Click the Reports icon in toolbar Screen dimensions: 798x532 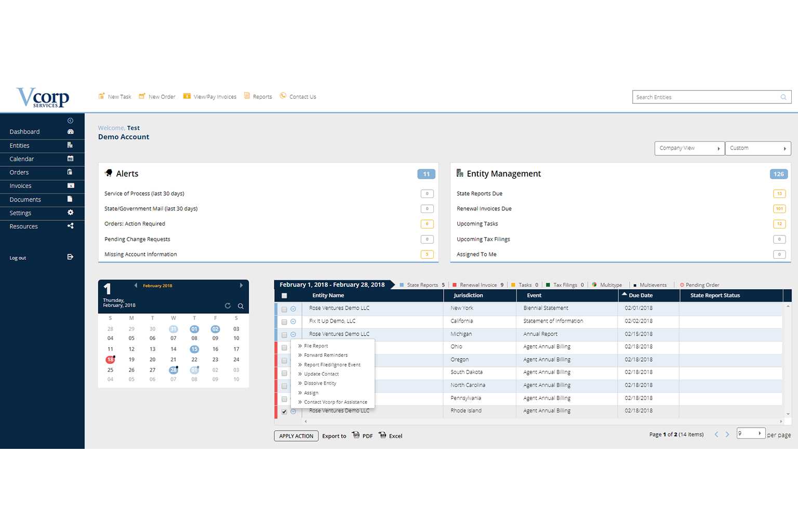click(247, 96)
